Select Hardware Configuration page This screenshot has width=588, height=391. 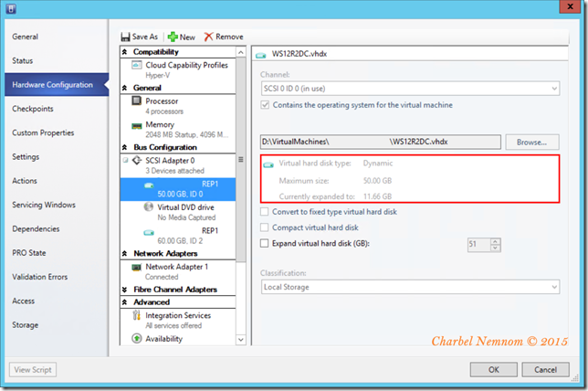[x=57, y=85]
